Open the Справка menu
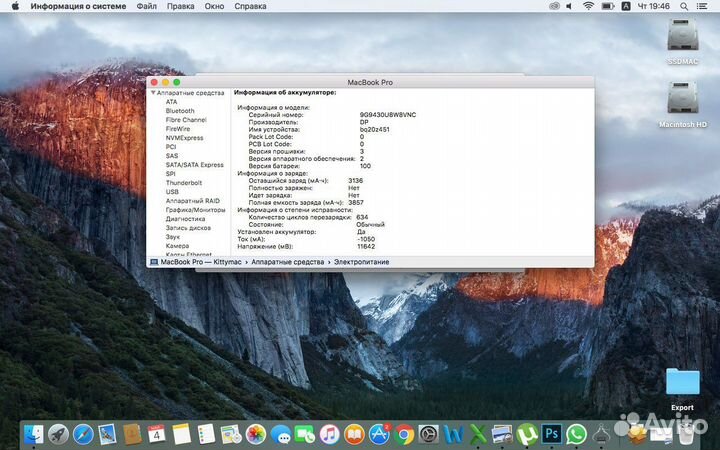720x450 pixels. click(250, 6)
